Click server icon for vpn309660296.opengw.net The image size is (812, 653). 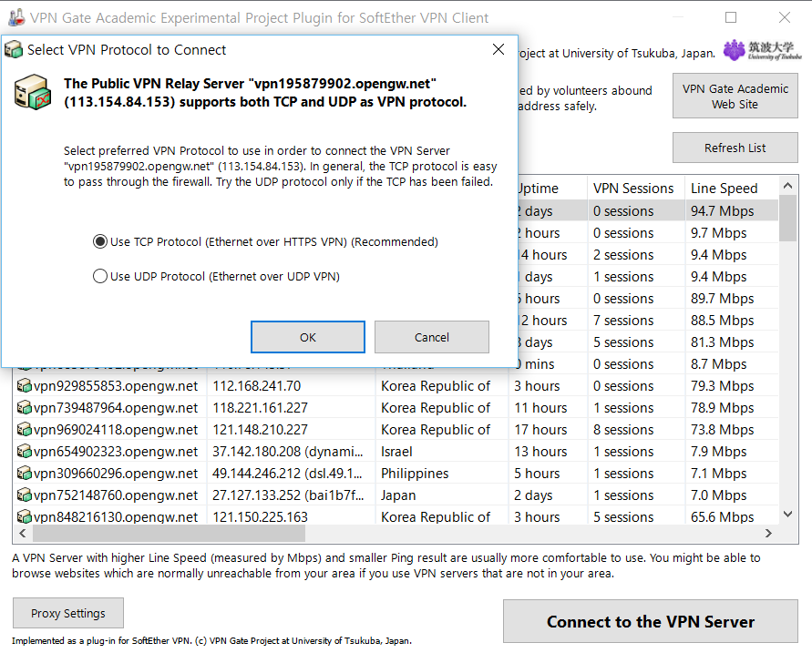25,474
